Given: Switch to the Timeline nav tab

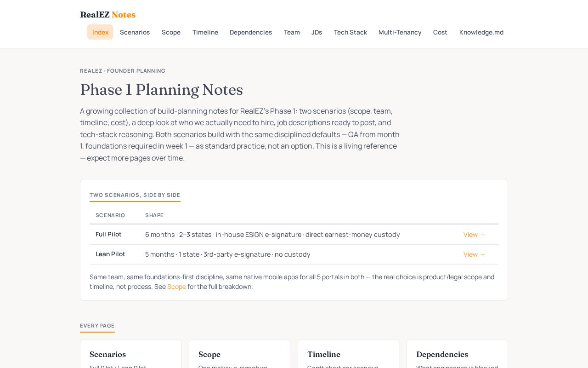Looking at the screenshot, I should click(205, 32).
